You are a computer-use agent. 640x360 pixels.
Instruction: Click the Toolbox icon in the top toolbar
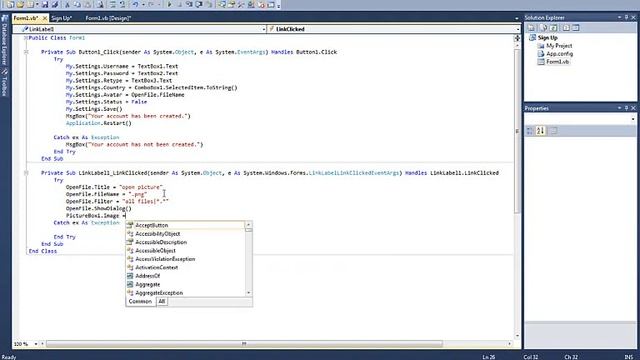pos(241,5)
